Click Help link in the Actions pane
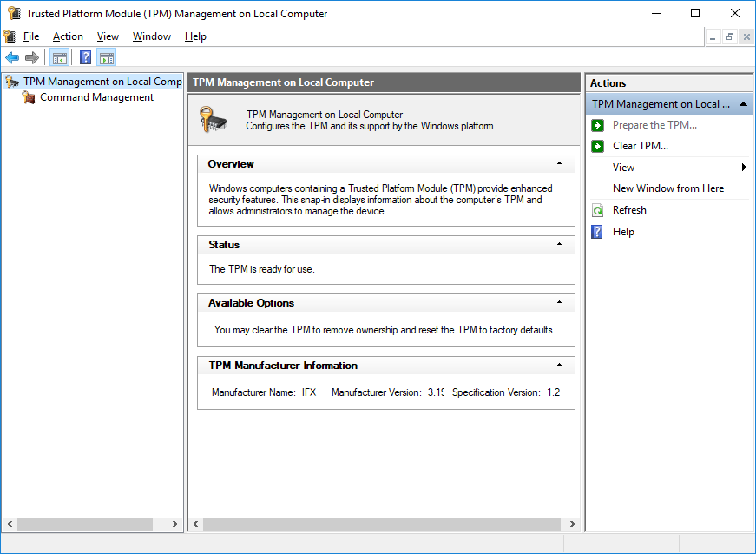 (x=623, y=232)
